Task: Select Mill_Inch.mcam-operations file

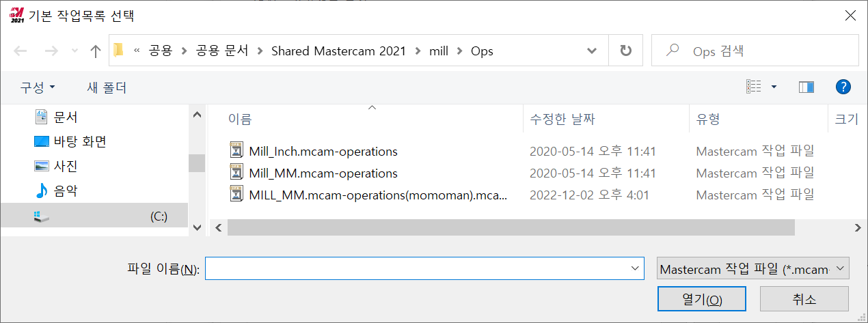Action: [323, 152]
